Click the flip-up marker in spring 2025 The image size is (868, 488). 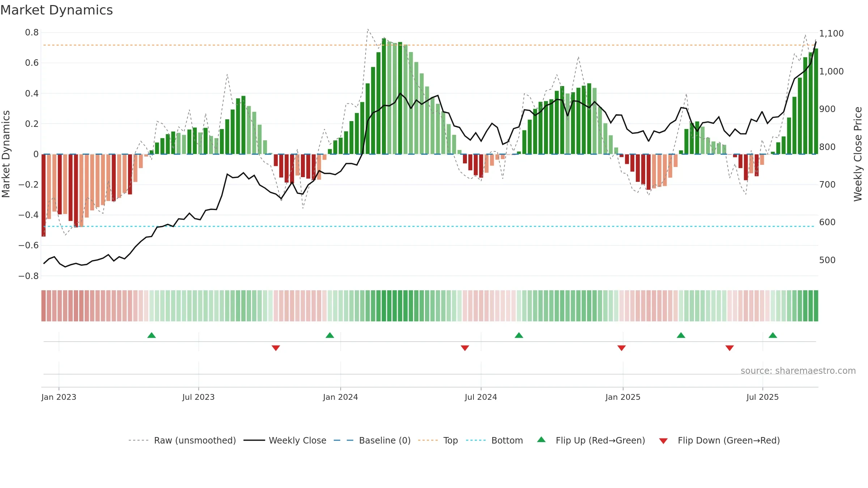(x=681, y=335)
